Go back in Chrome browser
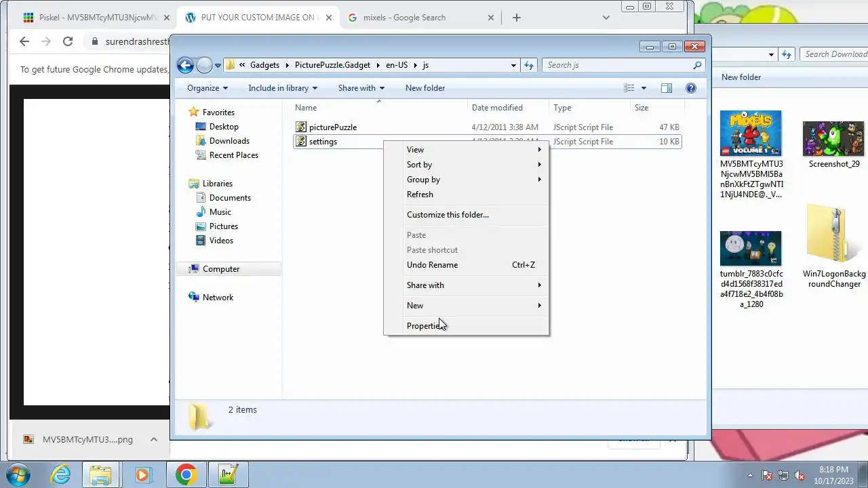This screenshot has width=868, height=488. 24,41
